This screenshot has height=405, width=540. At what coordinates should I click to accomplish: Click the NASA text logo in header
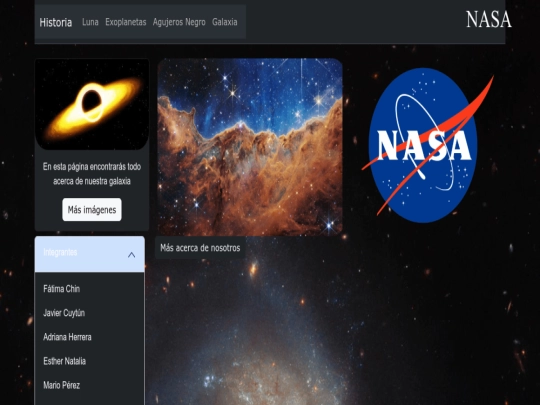coord(488,19)
